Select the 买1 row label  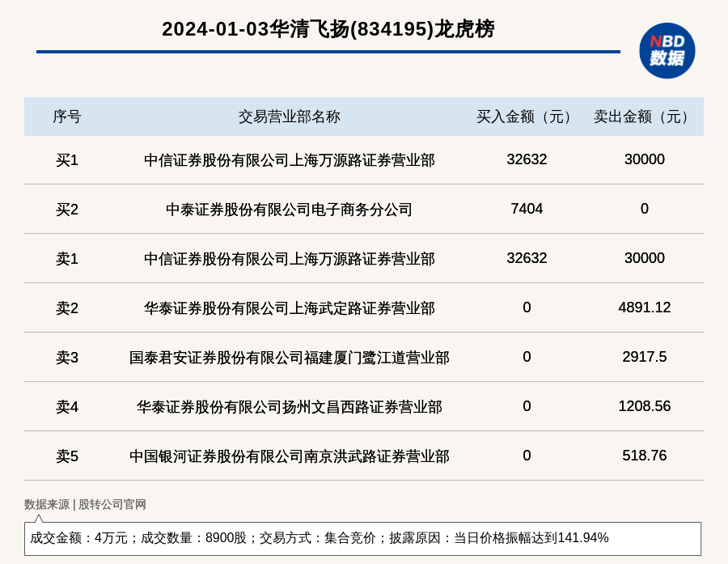tap(67, 160)
